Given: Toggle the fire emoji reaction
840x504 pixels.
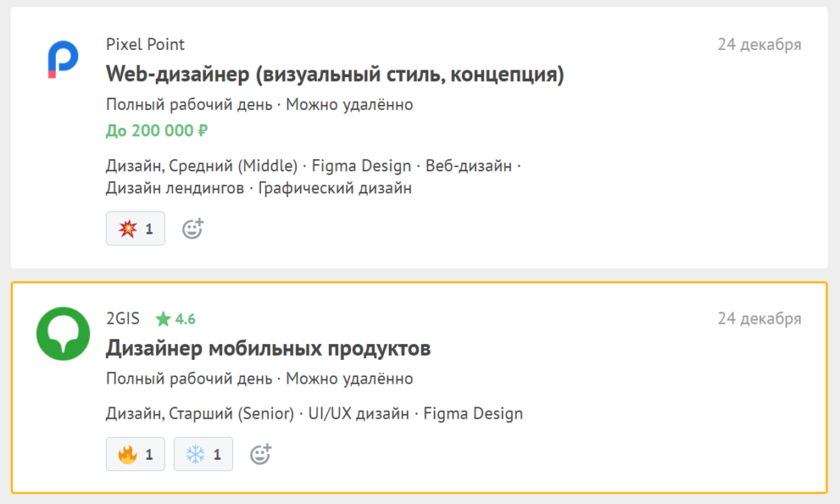Looking at the screenshot, I should [x=135, y=454].
